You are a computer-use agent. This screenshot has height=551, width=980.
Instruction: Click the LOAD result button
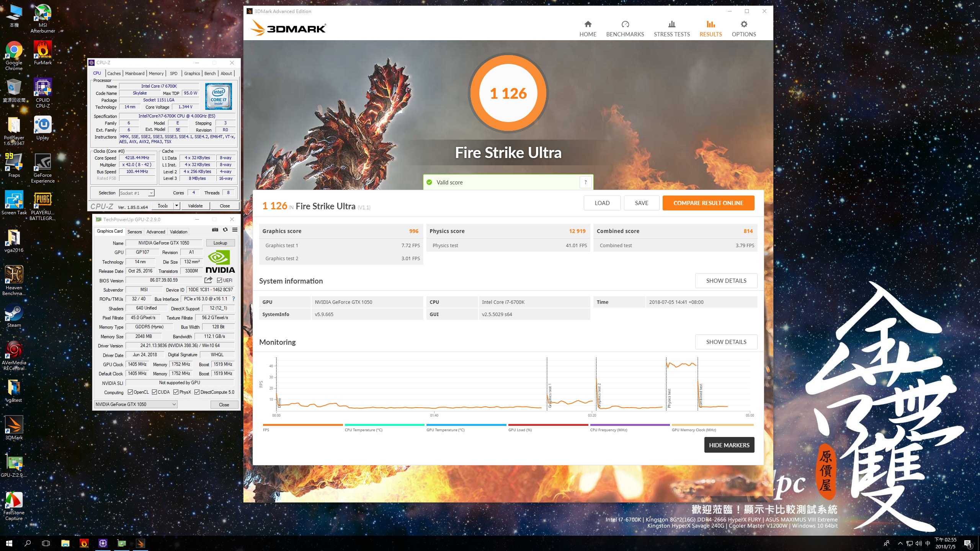[x=602, y=203]
